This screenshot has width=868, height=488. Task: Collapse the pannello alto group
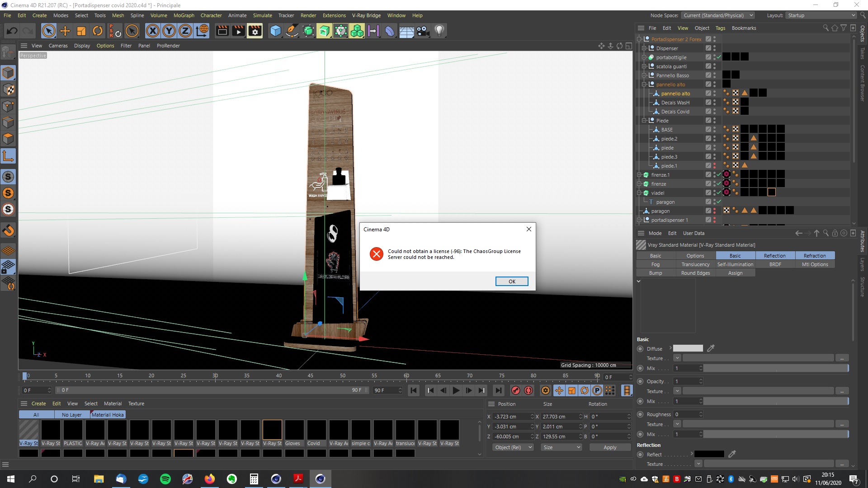(644, 84)
